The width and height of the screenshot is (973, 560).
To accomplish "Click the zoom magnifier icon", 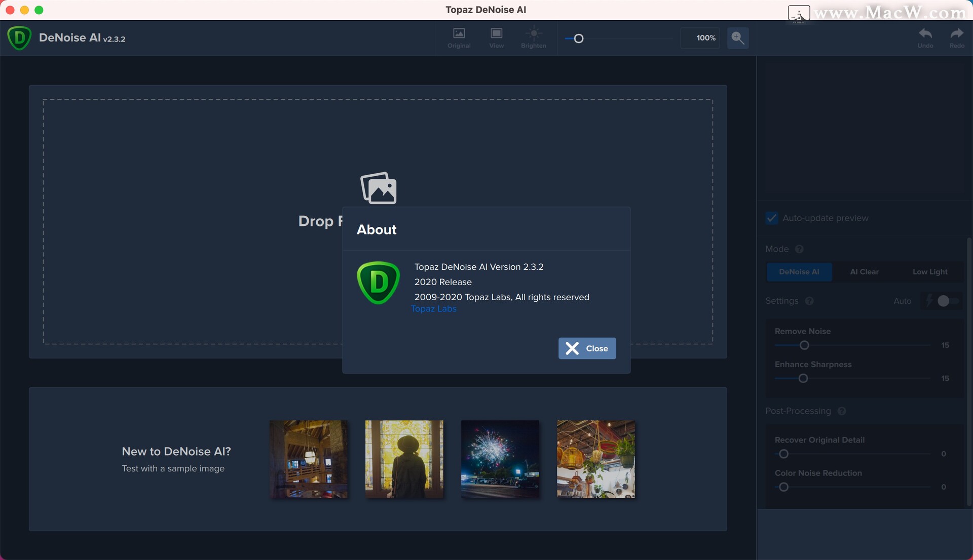I will 738,38.
